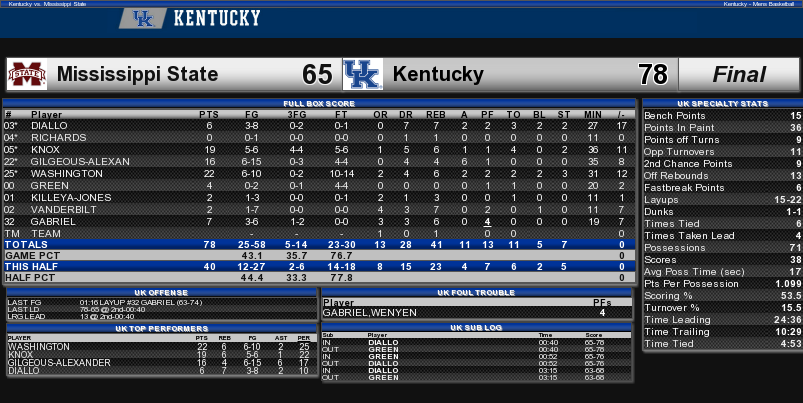Screen dimensions: 803x403
Task: Select GABRIEL,WENYEN in foul trouble list
Action: coord(370,313)
